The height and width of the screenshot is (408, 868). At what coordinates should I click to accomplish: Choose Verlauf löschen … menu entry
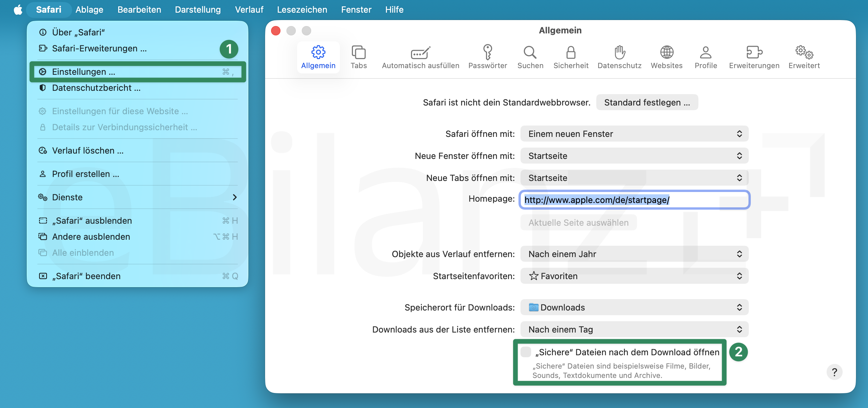click(138, 151)
